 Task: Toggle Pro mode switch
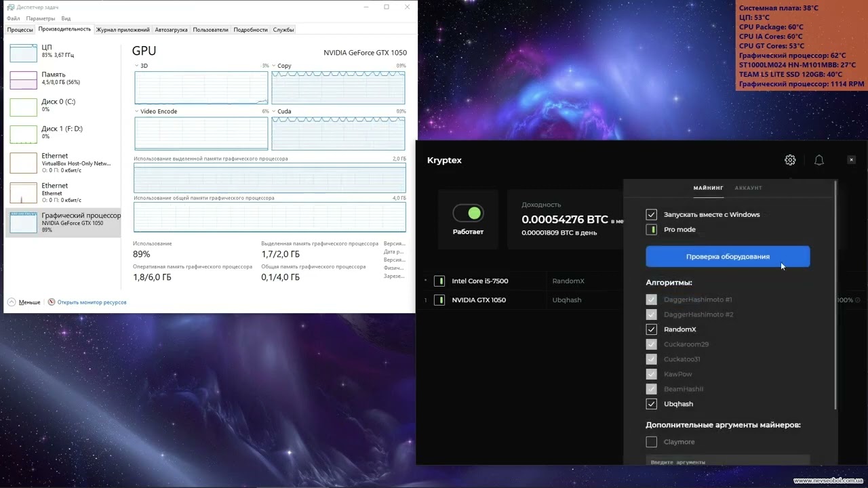[651, 229]
